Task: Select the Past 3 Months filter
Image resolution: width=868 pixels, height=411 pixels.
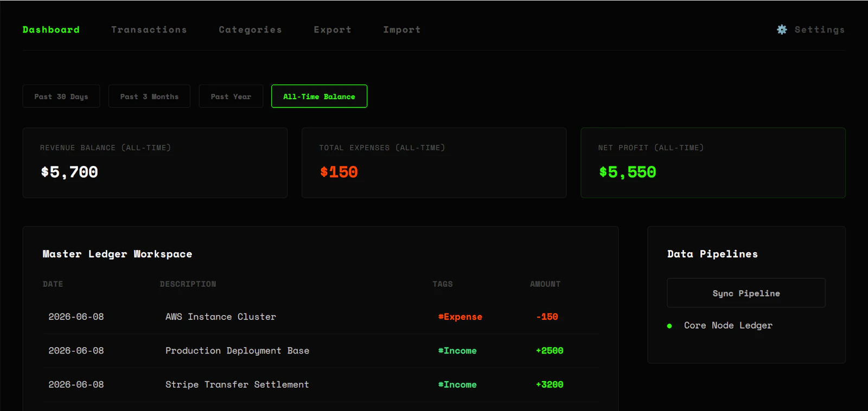Action: [x=149, y=97]
